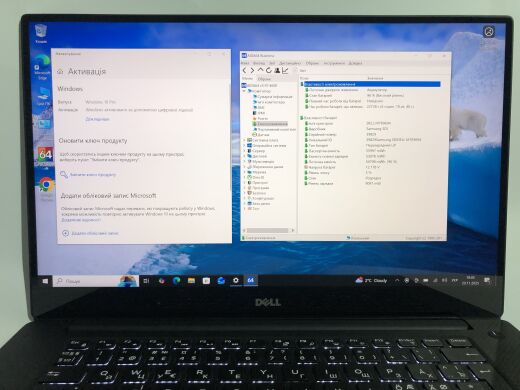Open the Microsoft Edge desktop icon
520x390 pixels.
(42, 68)
